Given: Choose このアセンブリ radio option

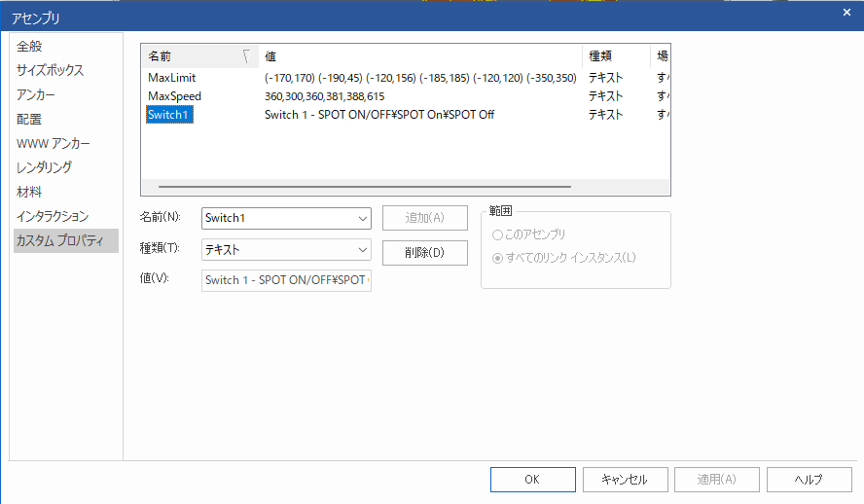Looking at the screenshot, I should pos(528,234).
